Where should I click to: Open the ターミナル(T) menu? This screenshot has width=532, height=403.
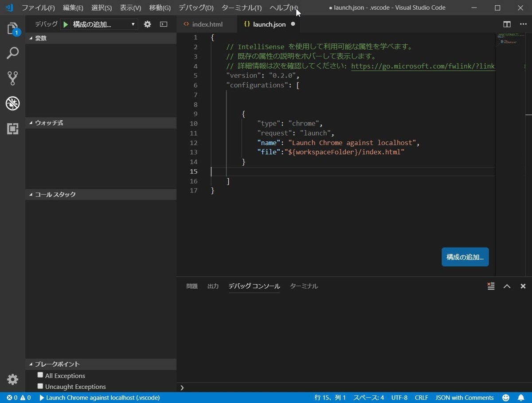[x=242, y=8]
